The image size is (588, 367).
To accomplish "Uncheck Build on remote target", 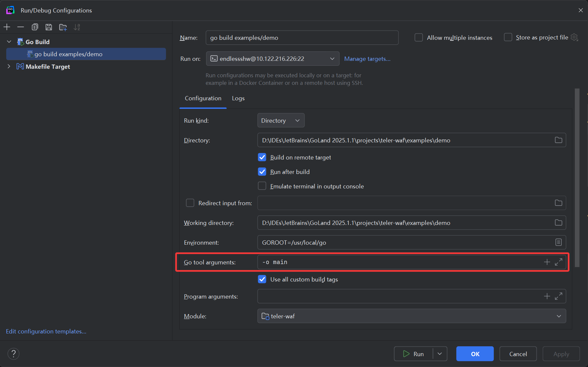I will (x=262, y=157).
